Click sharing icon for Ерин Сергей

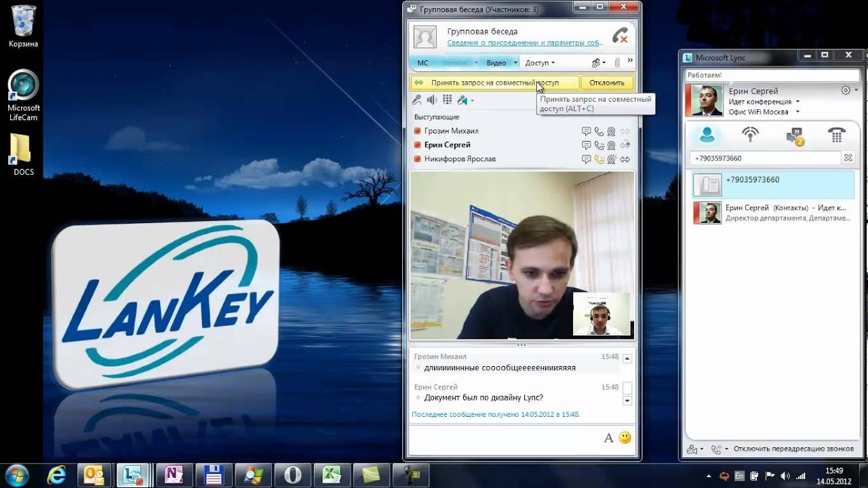point(625,145)
